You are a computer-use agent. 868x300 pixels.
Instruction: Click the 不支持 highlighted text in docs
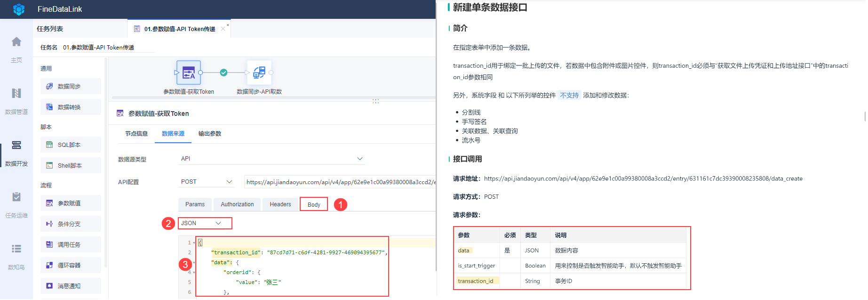point(569,95)
